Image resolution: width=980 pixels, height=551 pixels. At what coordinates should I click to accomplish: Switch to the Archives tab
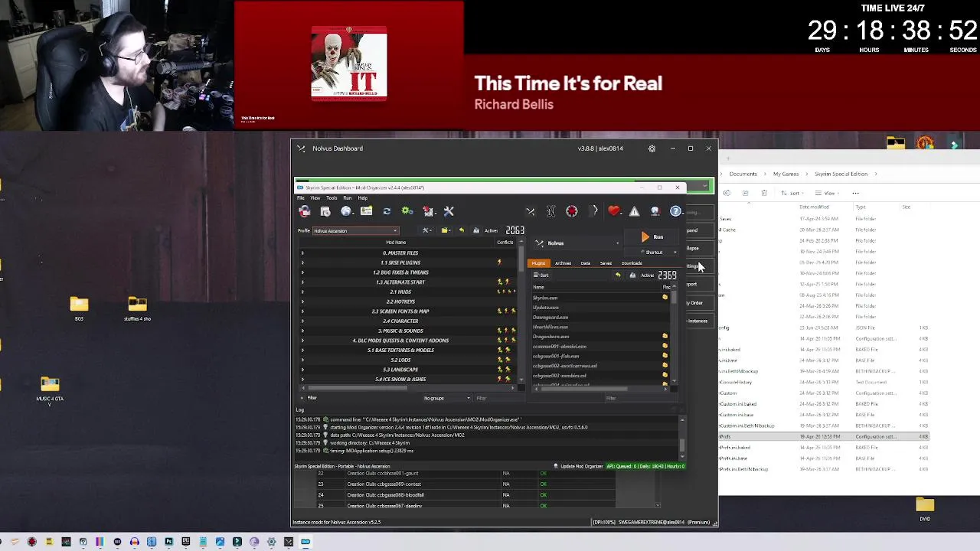pos(563,263)
